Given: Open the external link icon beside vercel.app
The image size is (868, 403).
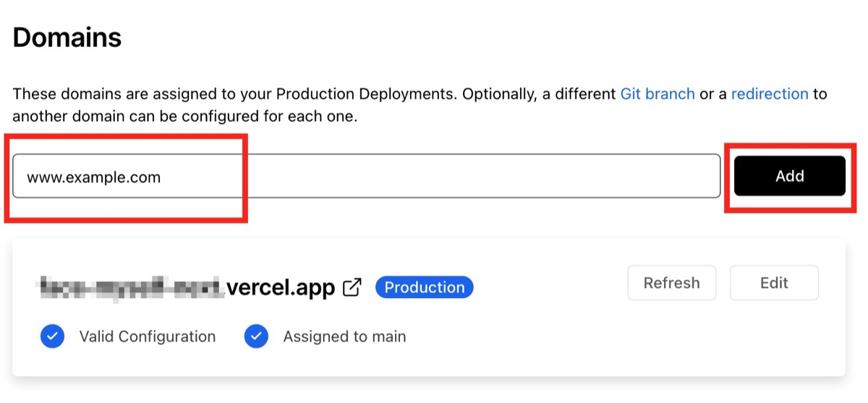Looking at the screenshot, I should [x=352, y=287].
